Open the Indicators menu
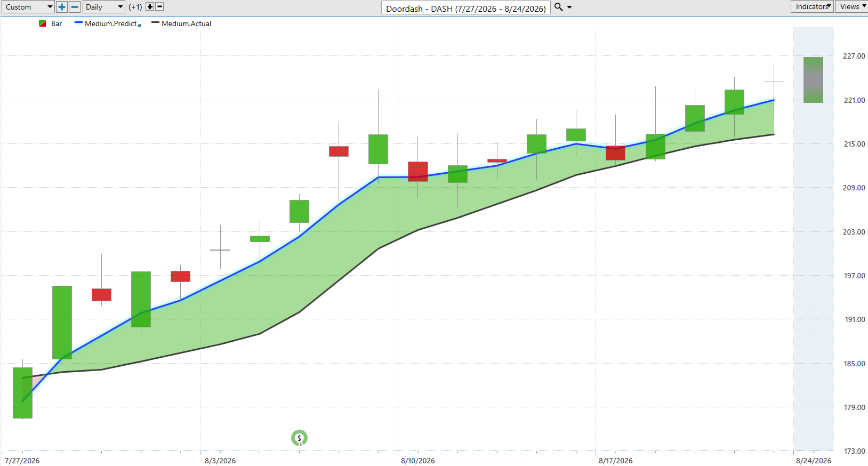Screen dimensions: 868x466 (x=812, y=6)
